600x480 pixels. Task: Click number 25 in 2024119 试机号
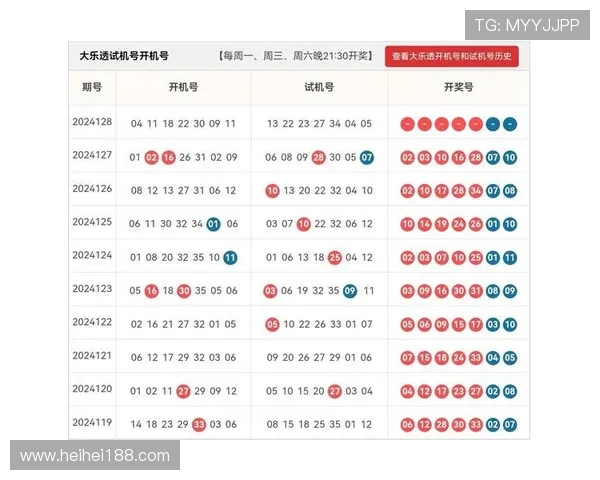click(x=319, y=425)
